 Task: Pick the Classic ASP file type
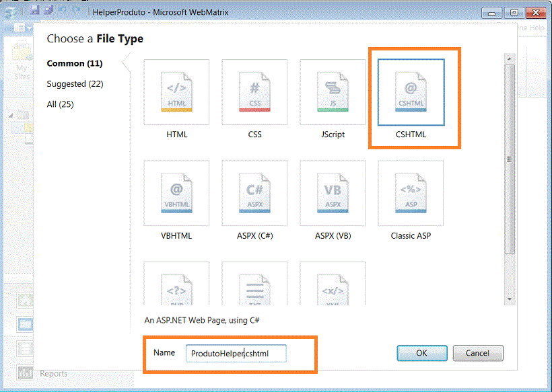(x=411, y=193)
